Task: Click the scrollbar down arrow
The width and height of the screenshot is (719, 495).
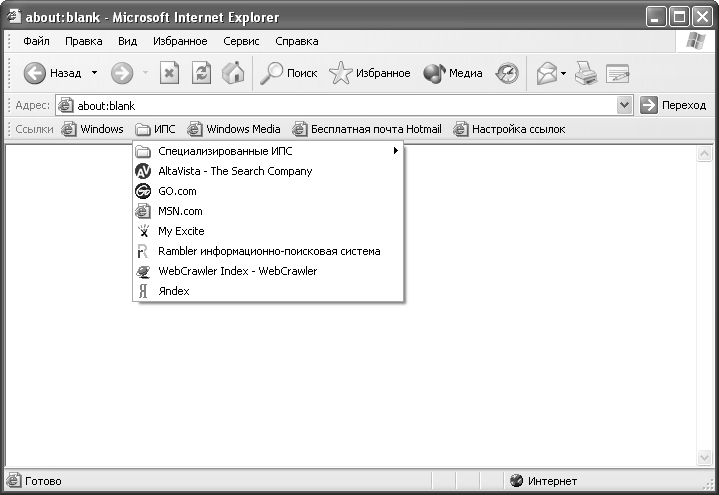Action: [x=704, y=457]
